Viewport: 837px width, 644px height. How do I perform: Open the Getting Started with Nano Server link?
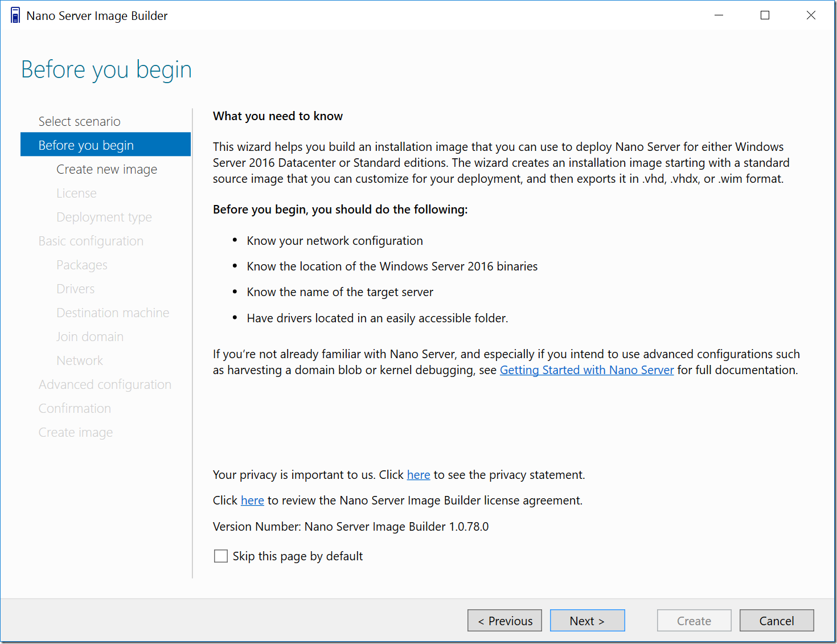(586, 370)
